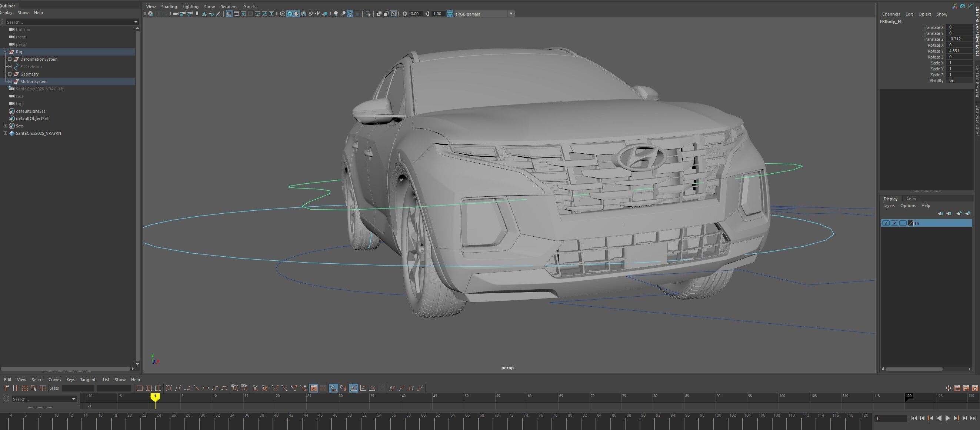Toggle V visibility on Hi layer
980x430 pixels.
click(x=886, y=223)
